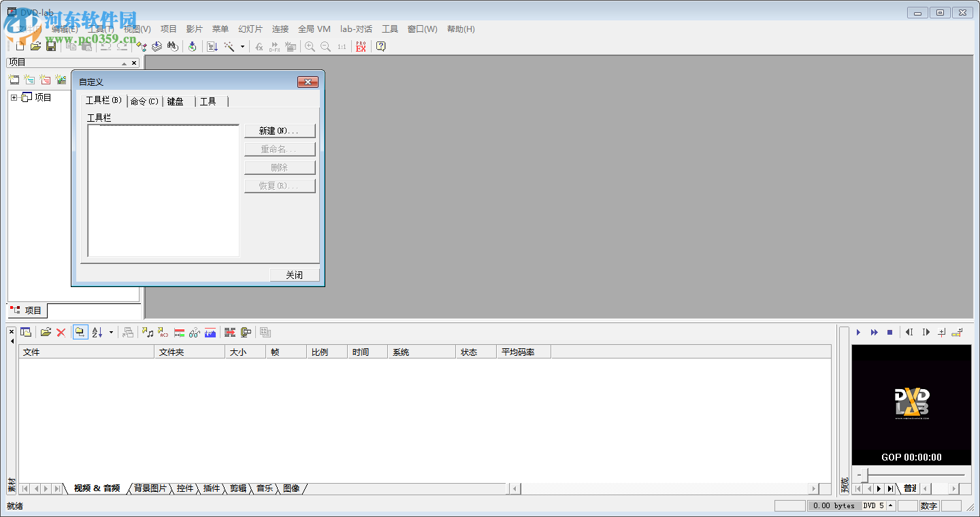Viewport: 980px width, 517px height.
Task: Open the 幻灯片 menu
Action: coord(249,29)
